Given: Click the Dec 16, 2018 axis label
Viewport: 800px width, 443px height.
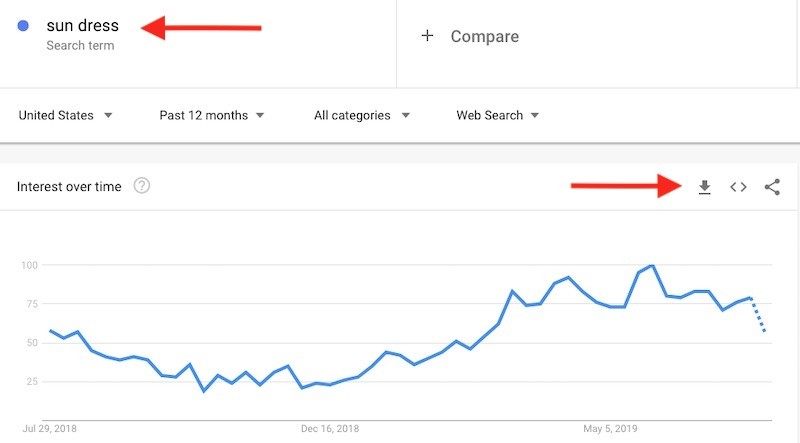Looking at the screenshot, I should click(x=330, y=429).
